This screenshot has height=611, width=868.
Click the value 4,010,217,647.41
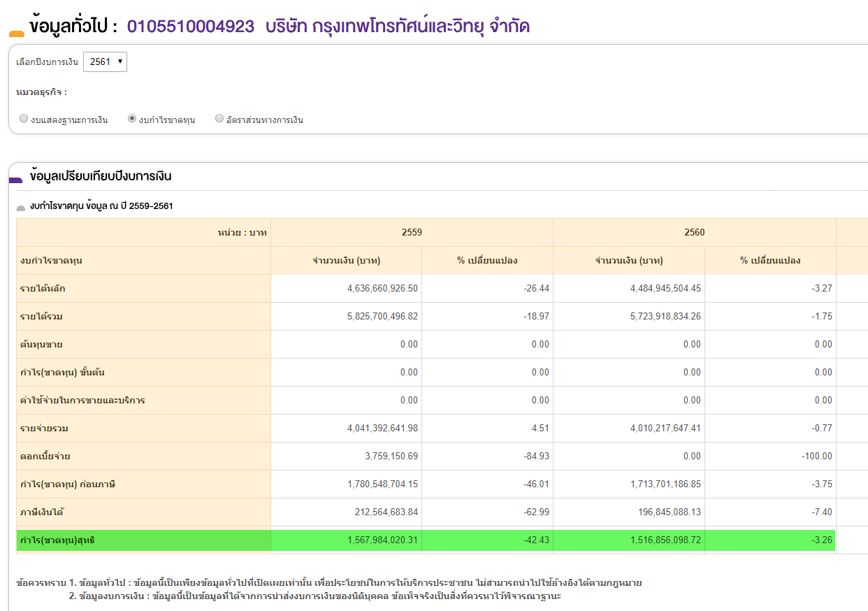point(665,429)
